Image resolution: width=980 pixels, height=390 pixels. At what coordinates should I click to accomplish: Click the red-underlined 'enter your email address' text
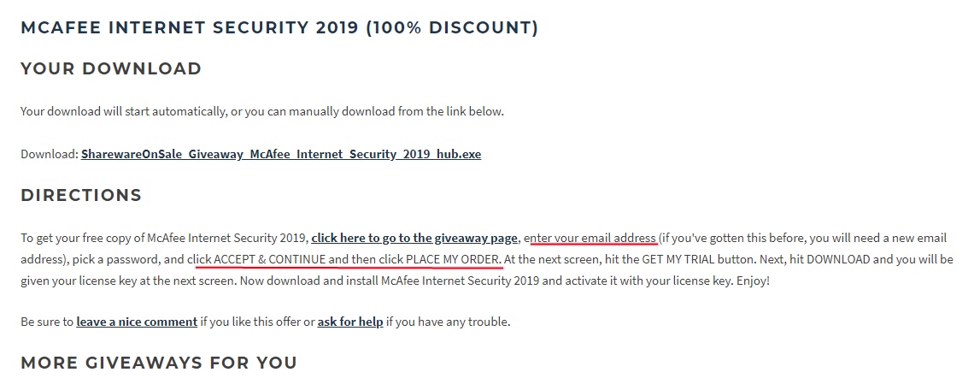[x=590, y=238]
